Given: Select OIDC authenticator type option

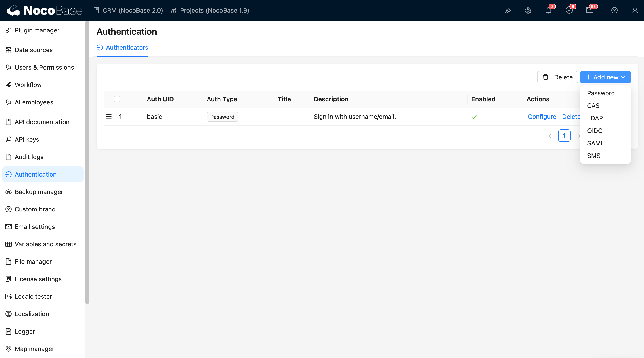Looking at the screenshot, I should [595, 131].
